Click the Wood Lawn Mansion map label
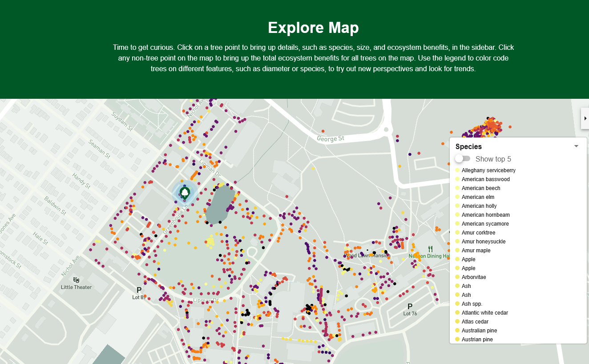589x364 pixels. tap(367, 256)
